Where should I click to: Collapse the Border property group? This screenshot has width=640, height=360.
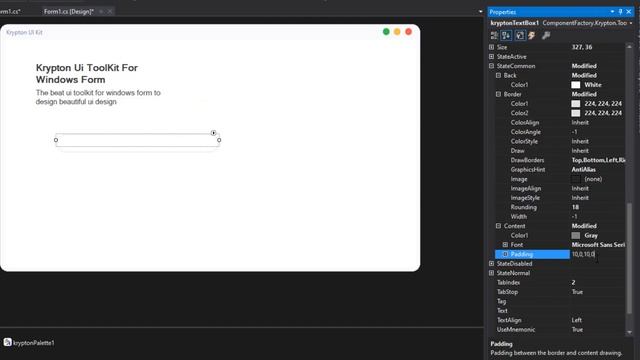coord(498,94)
